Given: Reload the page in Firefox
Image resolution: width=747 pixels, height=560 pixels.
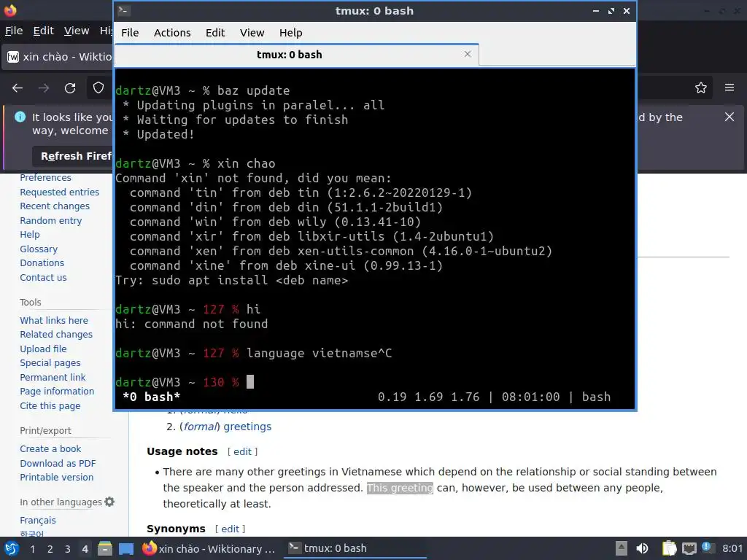Looking at the screenshot, I should pyautogui.click(x=70, y=88).
